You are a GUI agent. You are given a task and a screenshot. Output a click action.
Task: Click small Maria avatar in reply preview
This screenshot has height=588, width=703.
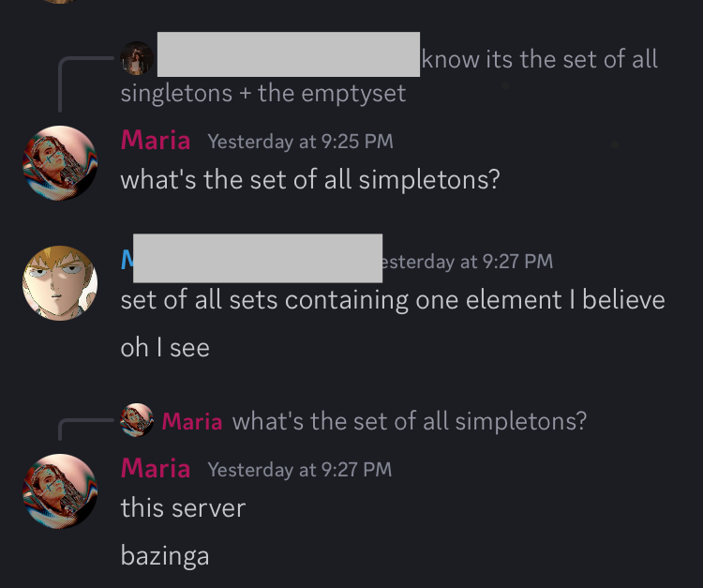coord(137,420)
